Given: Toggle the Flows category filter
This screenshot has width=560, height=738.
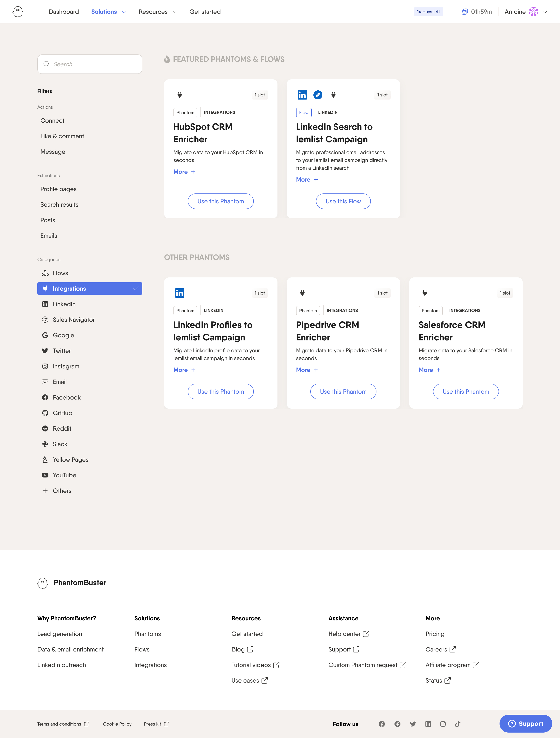Looking at the screenshot, I should (90, 273).
